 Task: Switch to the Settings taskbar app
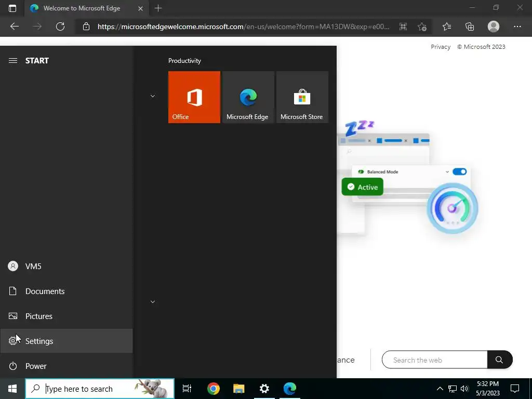(264, 389)
